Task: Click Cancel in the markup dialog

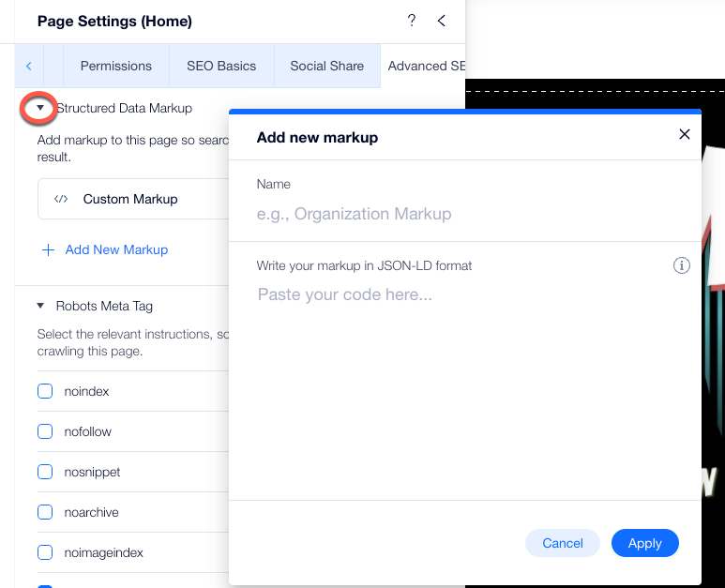Action: pyautogui.click(x=563, y=543)
